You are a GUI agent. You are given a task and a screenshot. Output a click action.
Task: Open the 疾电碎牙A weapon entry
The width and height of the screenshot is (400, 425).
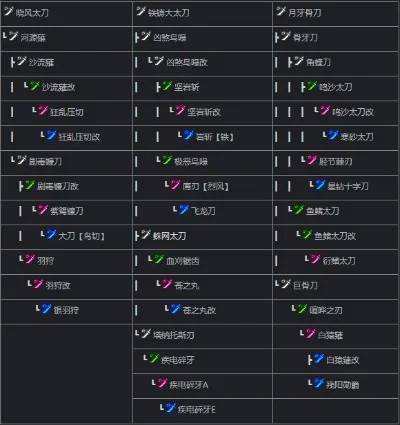click(189, 385)
